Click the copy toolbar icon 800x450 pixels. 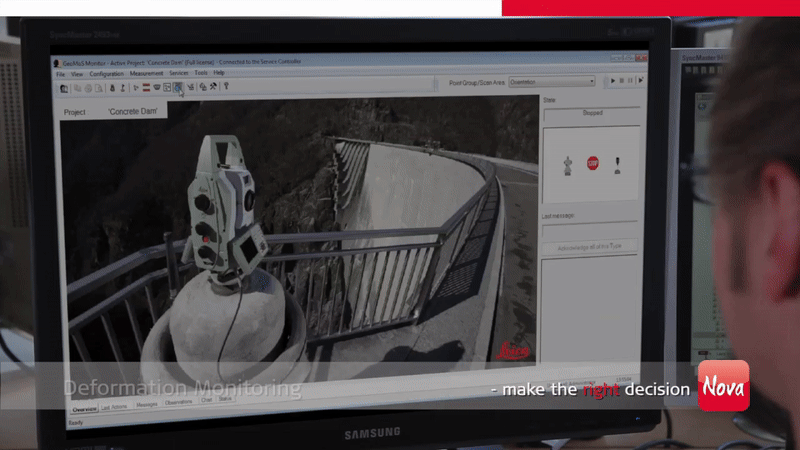pyautogui.click(x=78, y=88)
